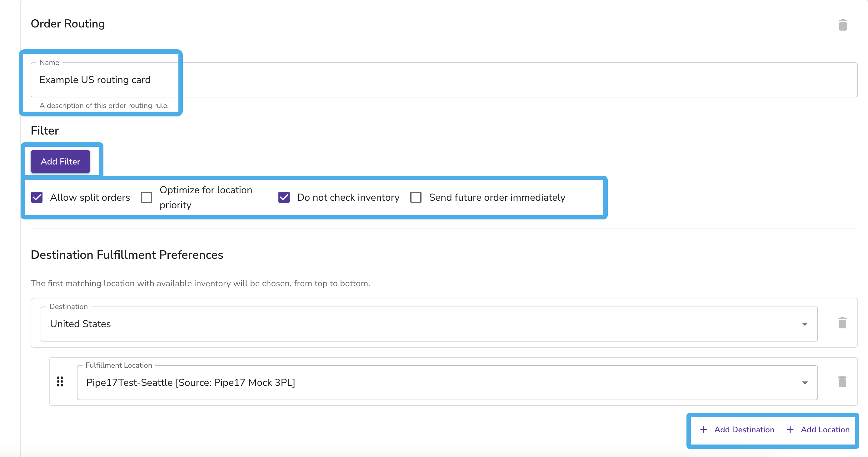Click the Destination Fulfillment Preferences heading
The image size is (868, 457).
[127, 255]
